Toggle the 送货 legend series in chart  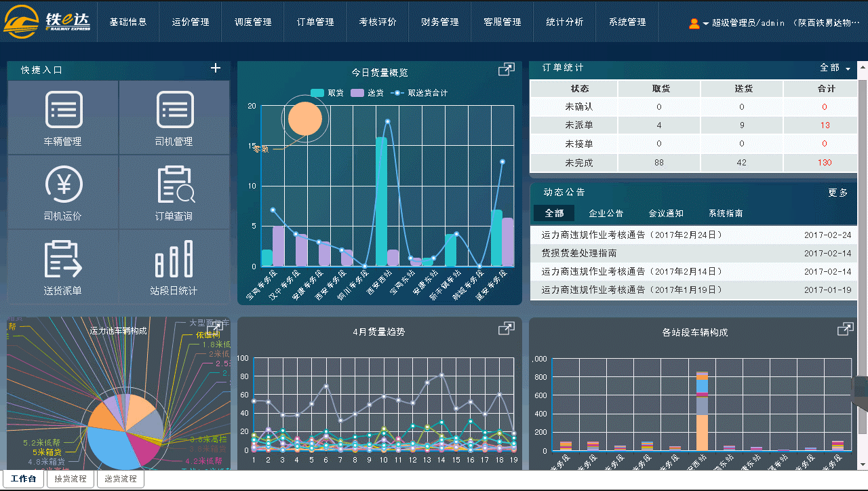pos(368,93)
